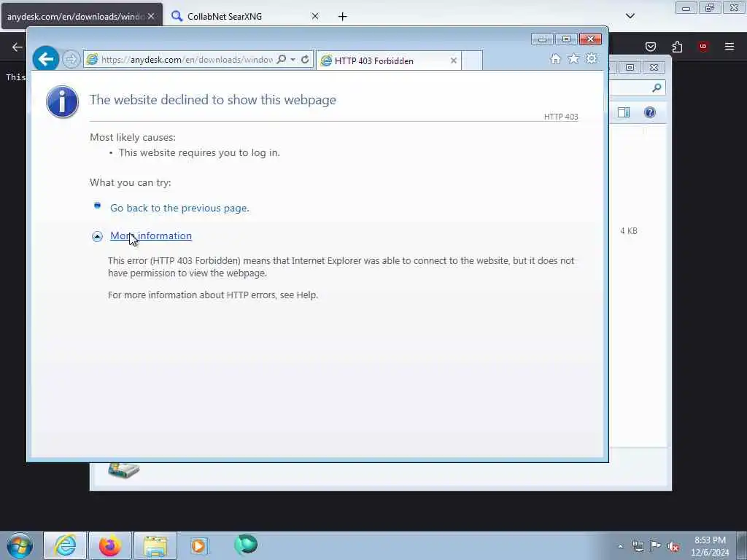Screen dimensions: 747x560
Task: Click the IE Home icon
Action: tap(555, 59)
